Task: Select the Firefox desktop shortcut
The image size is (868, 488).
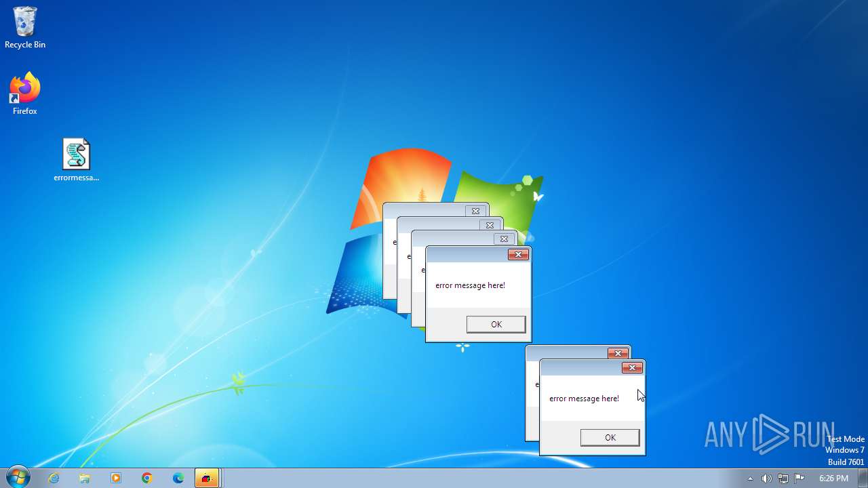Action: coord(25,94)
